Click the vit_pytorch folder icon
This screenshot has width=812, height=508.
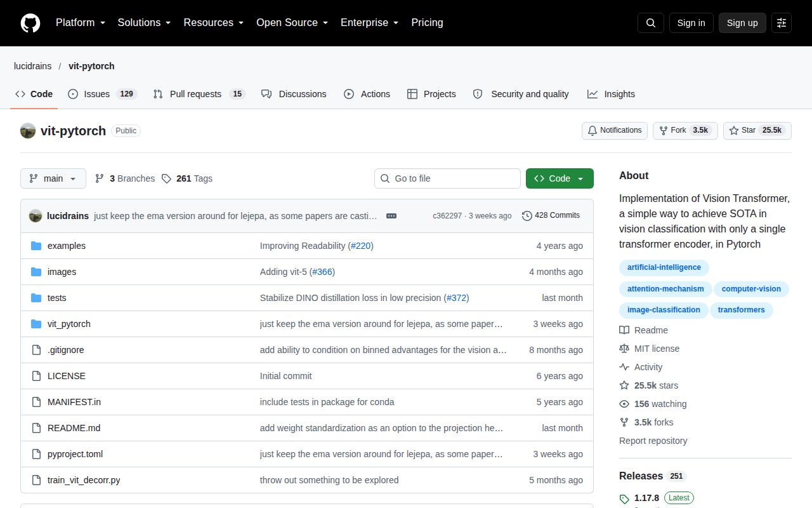[36, 324]
